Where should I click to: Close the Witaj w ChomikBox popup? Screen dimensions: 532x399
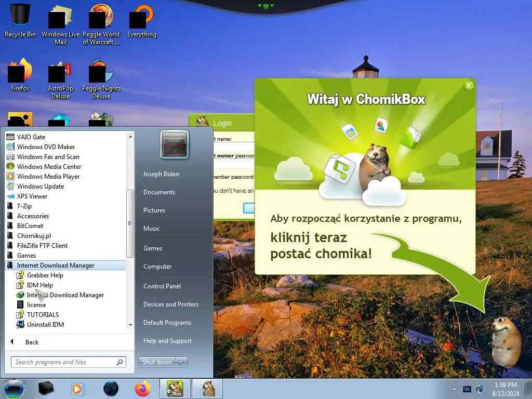(469, 86)
